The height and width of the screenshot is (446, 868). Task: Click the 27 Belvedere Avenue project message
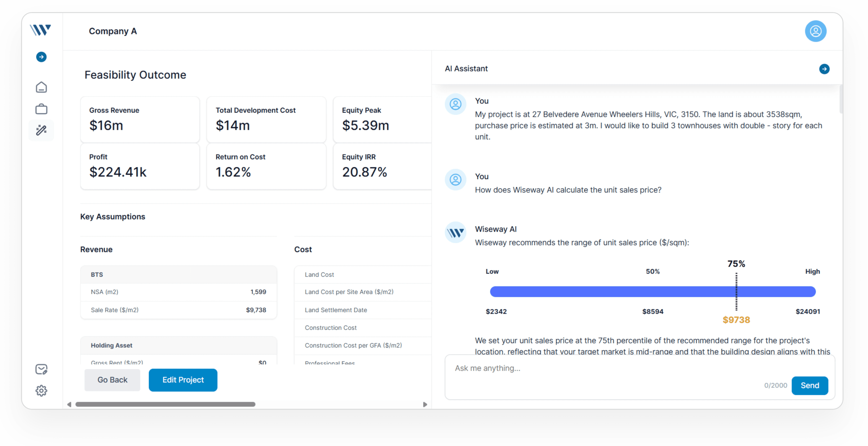click(x=648, y=125)
